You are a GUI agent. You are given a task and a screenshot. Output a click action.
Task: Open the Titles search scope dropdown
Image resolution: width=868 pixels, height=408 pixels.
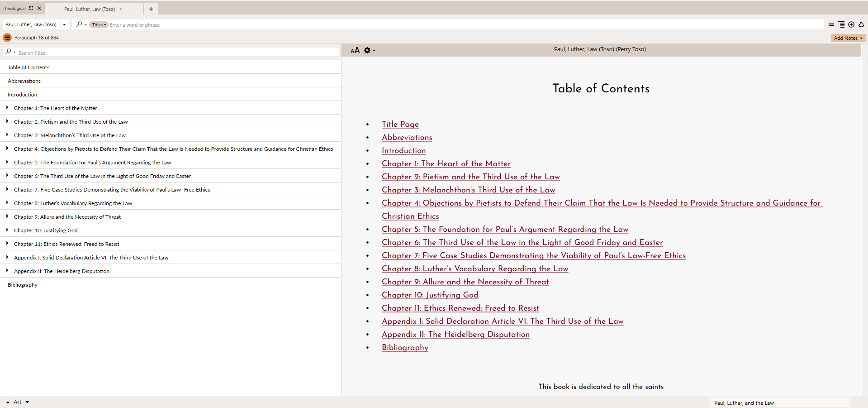click(x=99, y=25)
